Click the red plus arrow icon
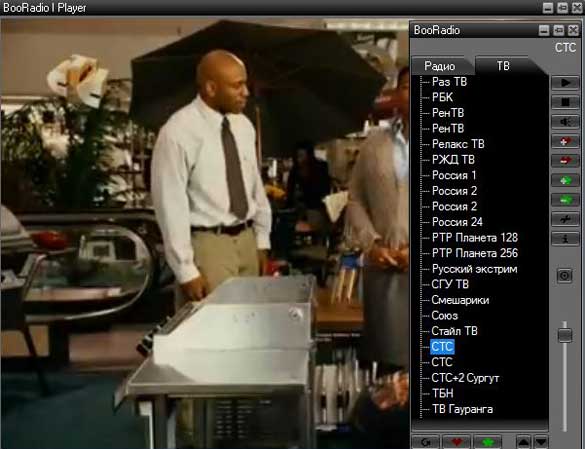 [x=565, y=141]
